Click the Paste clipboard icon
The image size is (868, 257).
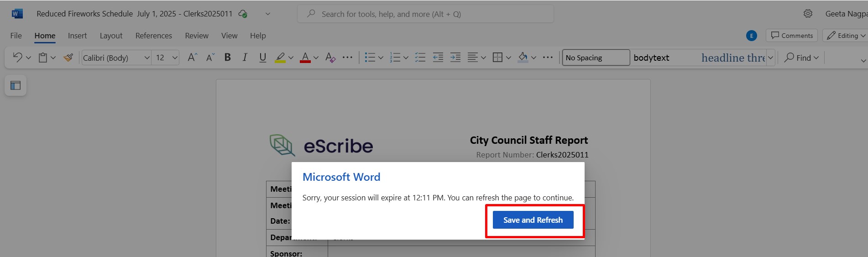pyautogui.click(x=43, y=58)
